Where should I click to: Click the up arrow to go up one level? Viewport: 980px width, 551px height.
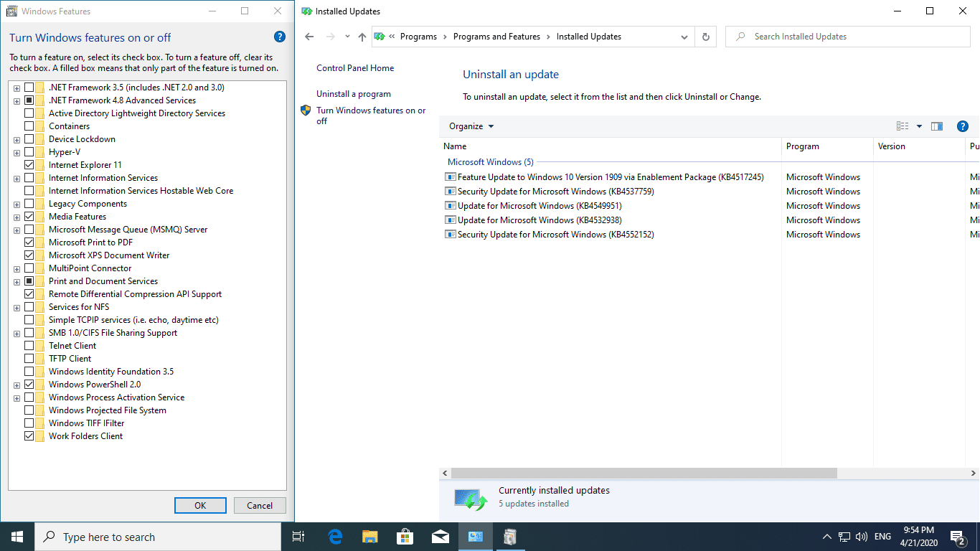[x=362, y=37]
